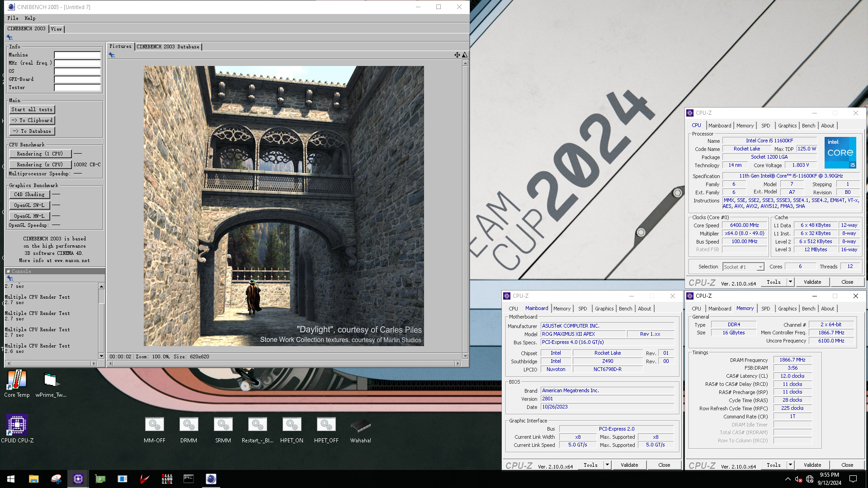Screen dimensions: 868x488
Task: Open HPET_ON batch file icon
Action: coord(292,430)
